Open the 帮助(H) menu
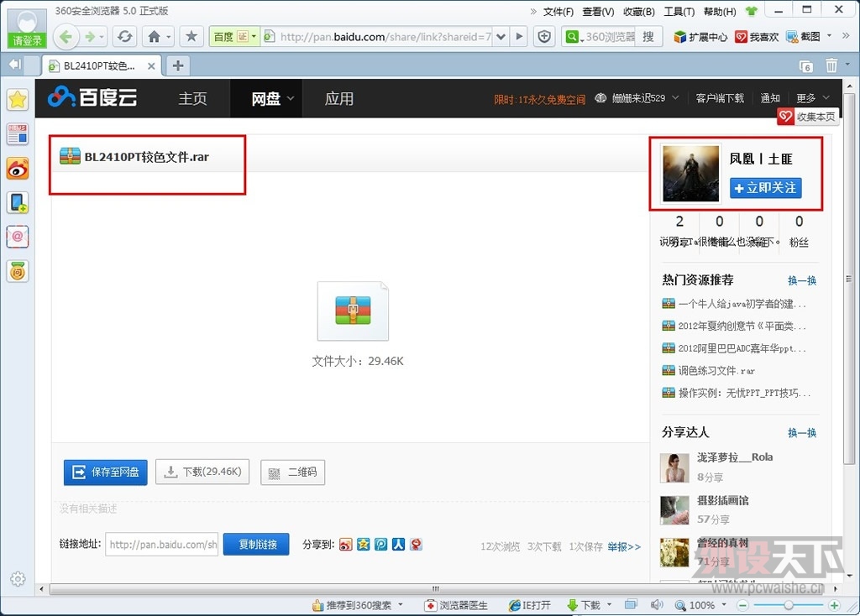This screenshot has height=616, width=860. tap(720, 12)
